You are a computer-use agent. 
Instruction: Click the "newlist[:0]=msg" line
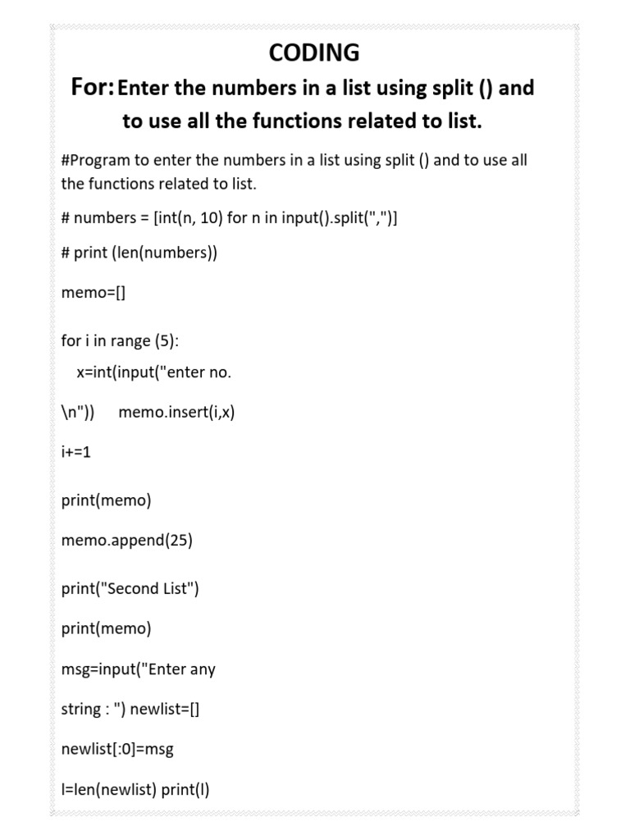(117, 749)
